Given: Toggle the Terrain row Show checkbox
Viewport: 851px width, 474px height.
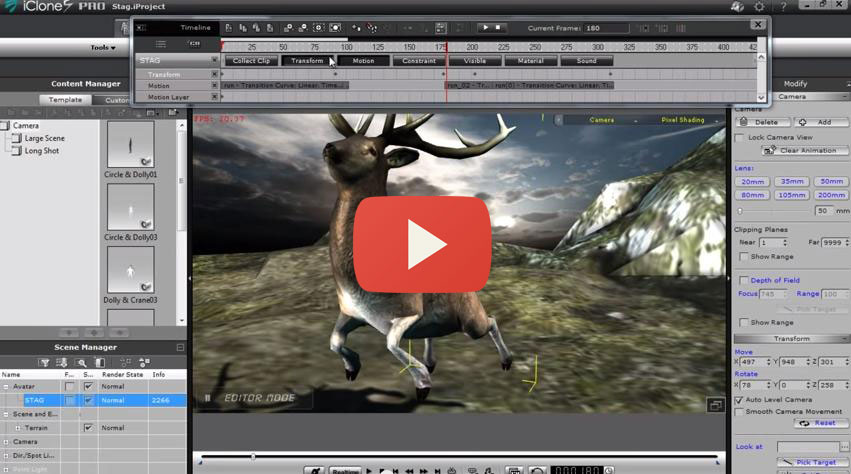Looking at the screenshot, I should [x=88, y=427].
